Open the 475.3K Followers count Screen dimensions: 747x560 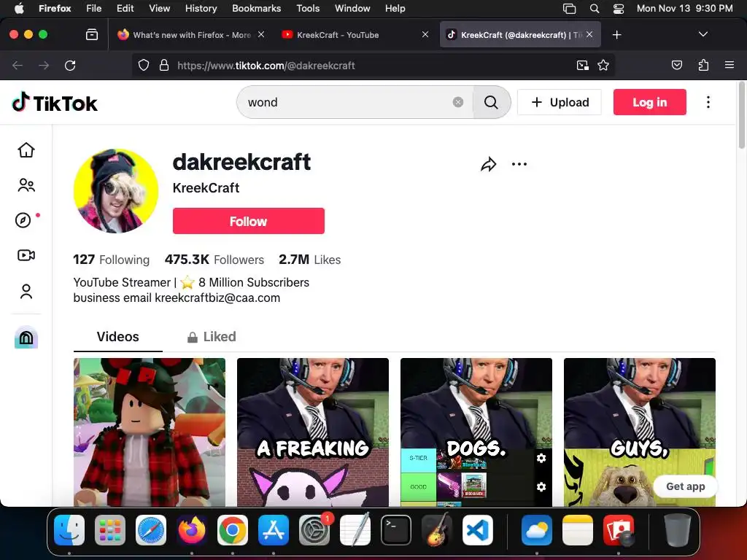click(214, 260)
